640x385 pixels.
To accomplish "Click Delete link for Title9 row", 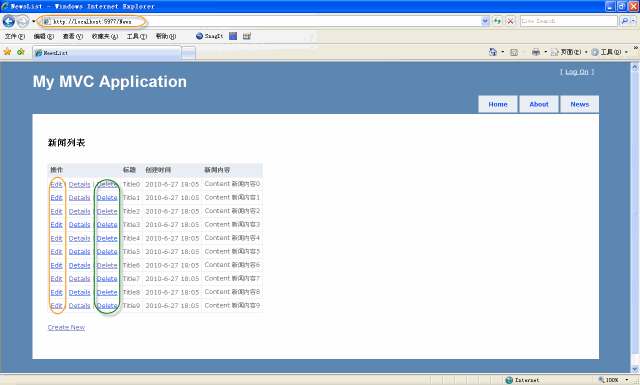I will 107,305.
